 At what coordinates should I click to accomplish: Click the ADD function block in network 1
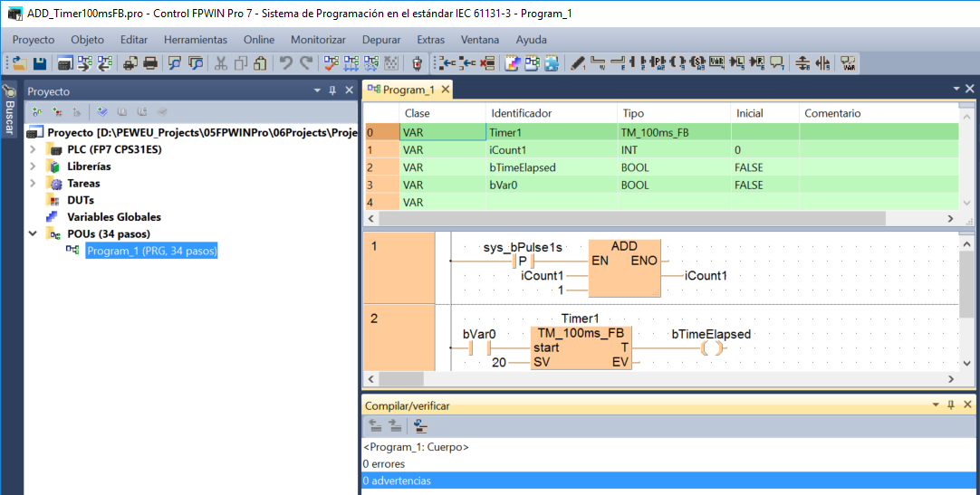coord(624,268)
